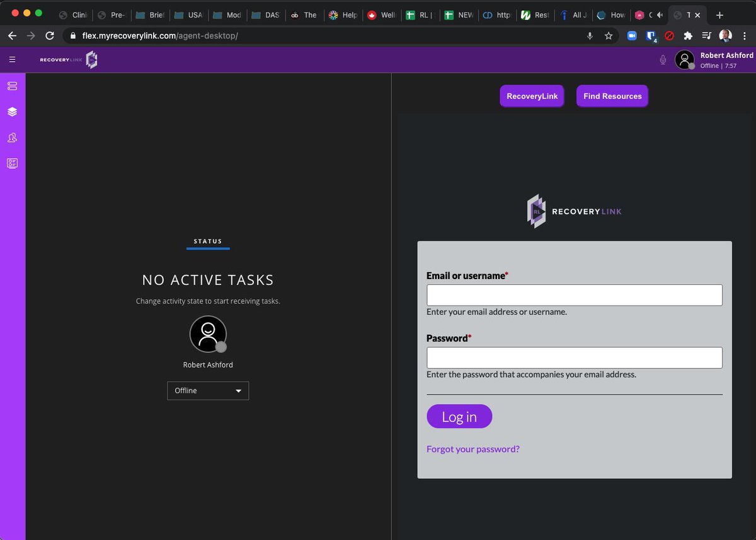This screenshot has height=540, width=756.
Task: Switch to the All J browser tab
Action: tap(573, 15)
